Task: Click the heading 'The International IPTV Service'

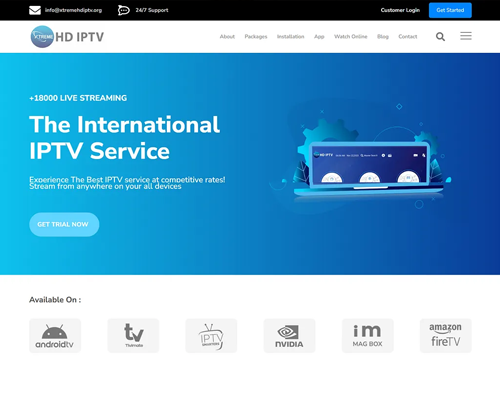Action: [x=125, y=137]
